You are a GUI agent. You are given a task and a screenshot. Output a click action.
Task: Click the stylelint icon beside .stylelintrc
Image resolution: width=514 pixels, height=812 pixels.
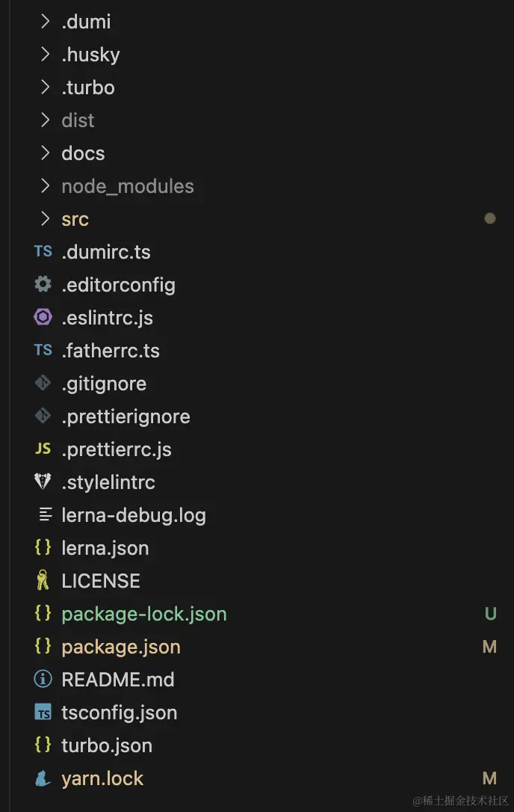(x=43, y=482)
